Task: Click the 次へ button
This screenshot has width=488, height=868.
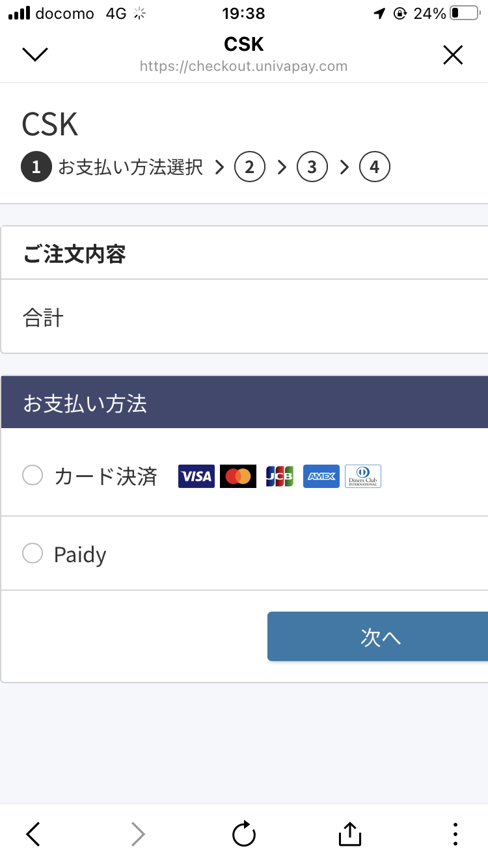Action: tap(377, 636)
